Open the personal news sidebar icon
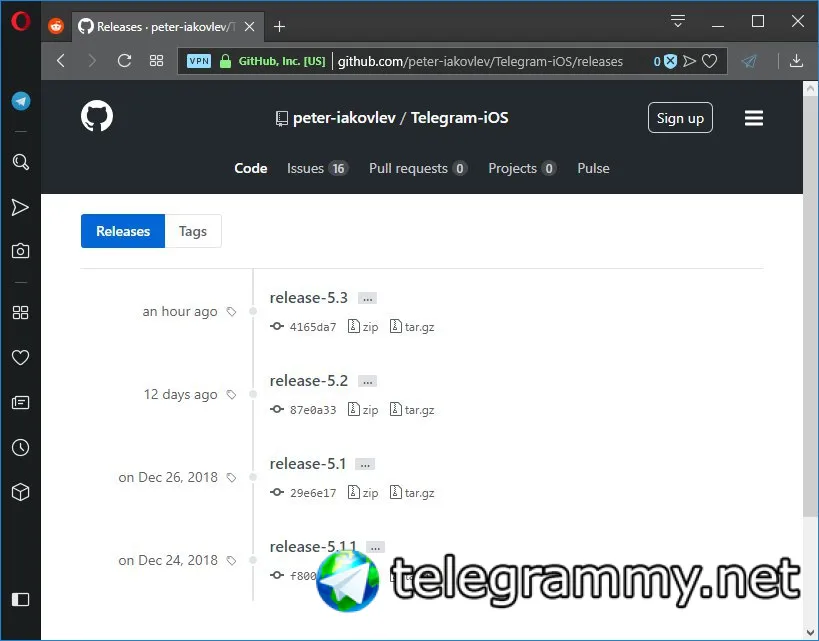The height and width of the screenshot is (641, 819). click(20, 402)
